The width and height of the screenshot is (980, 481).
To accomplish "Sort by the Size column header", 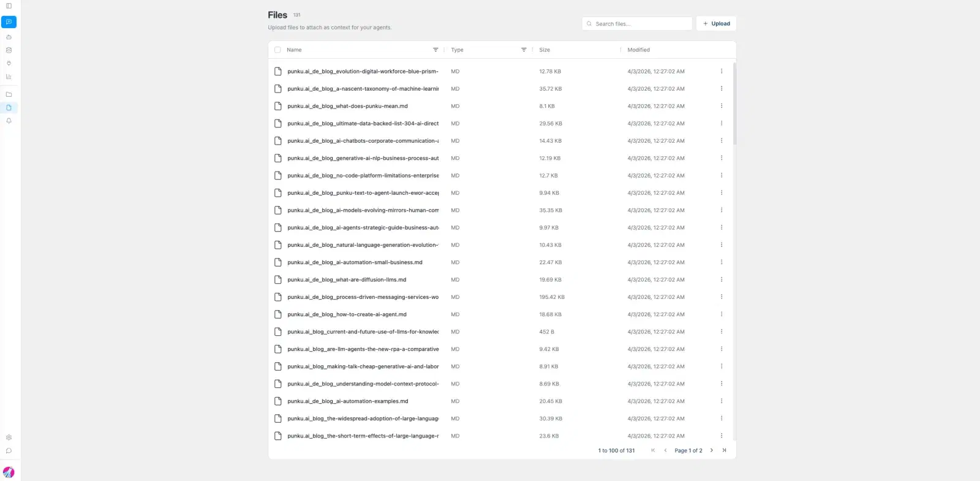I will 545,50.
